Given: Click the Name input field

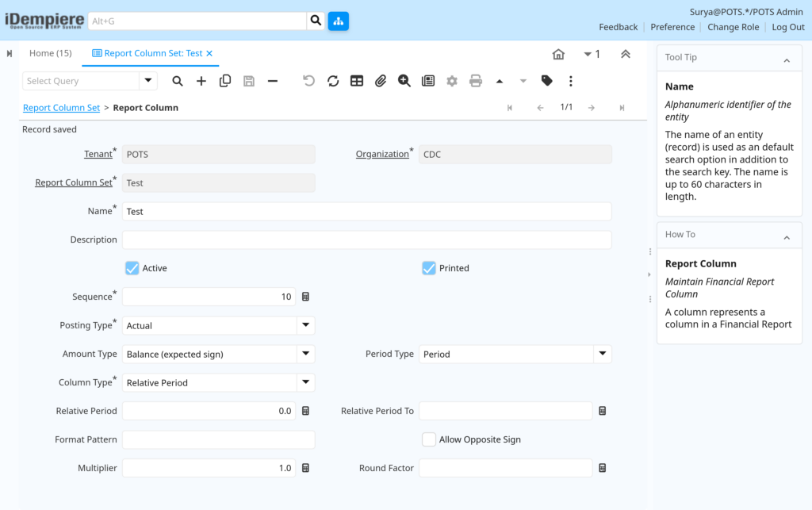Looking at the screenshot, I should (x=366, y=211).
